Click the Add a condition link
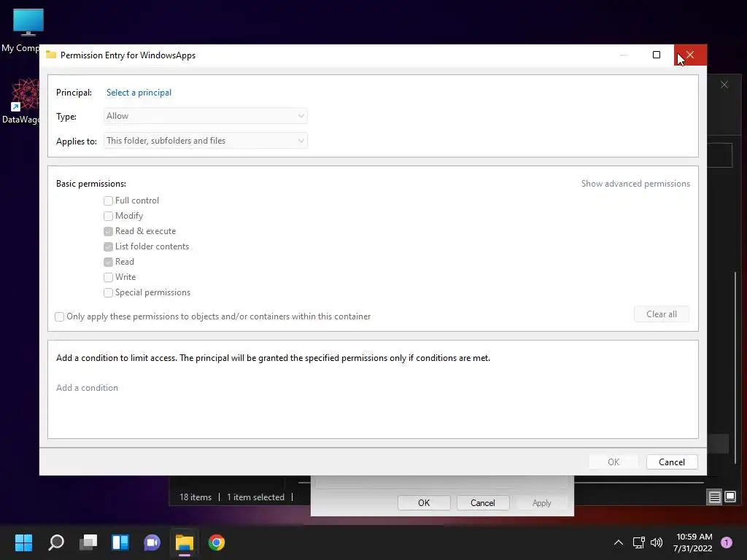Viewport: 747px width, 560px height. coord(88,388)
